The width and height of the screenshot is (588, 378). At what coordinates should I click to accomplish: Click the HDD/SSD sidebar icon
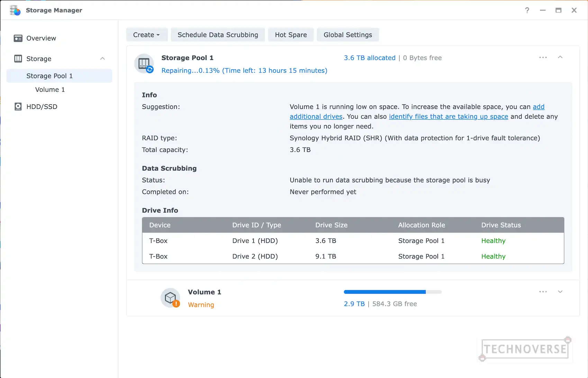click(x=18, y=107)
